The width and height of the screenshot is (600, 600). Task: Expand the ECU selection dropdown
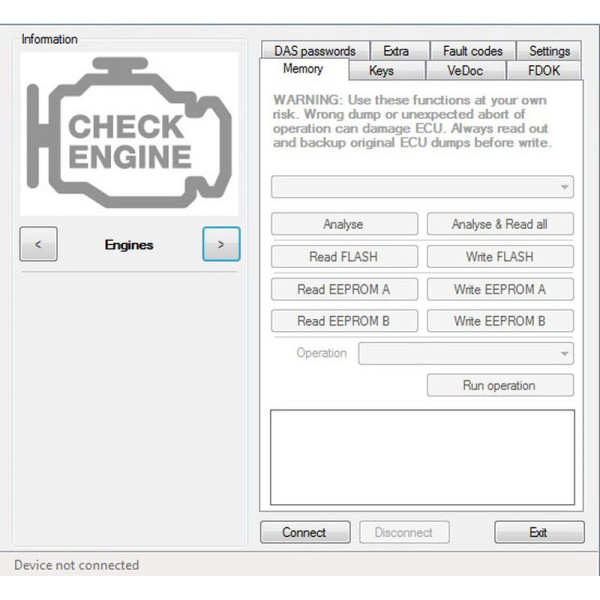[422, 187]
